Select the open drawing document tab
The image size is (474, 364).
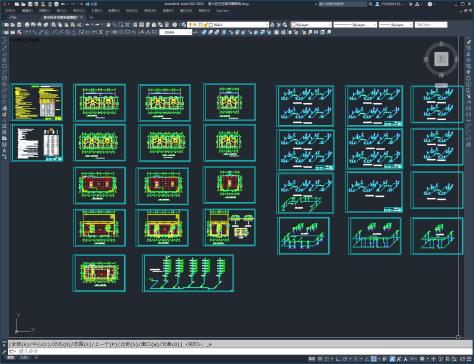(x=60, y=17)
